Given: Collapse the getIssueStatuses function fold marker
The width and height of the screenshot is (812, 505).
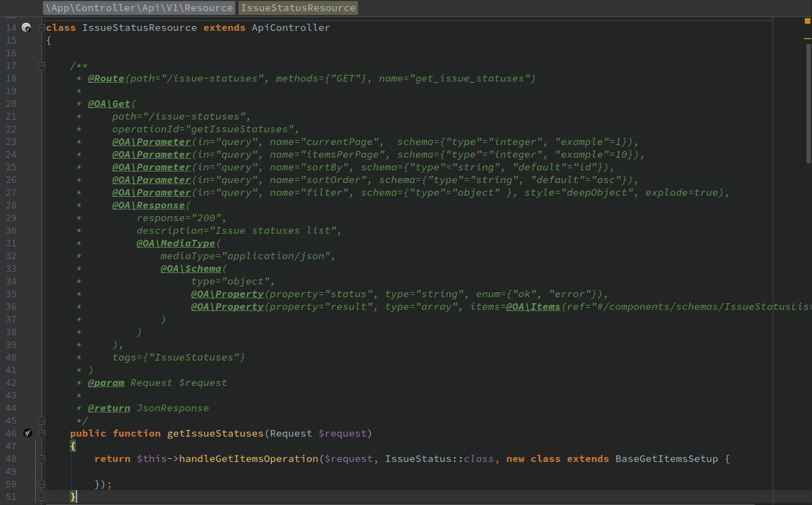Looking at the screenshot, I should (x=41, y=433).
